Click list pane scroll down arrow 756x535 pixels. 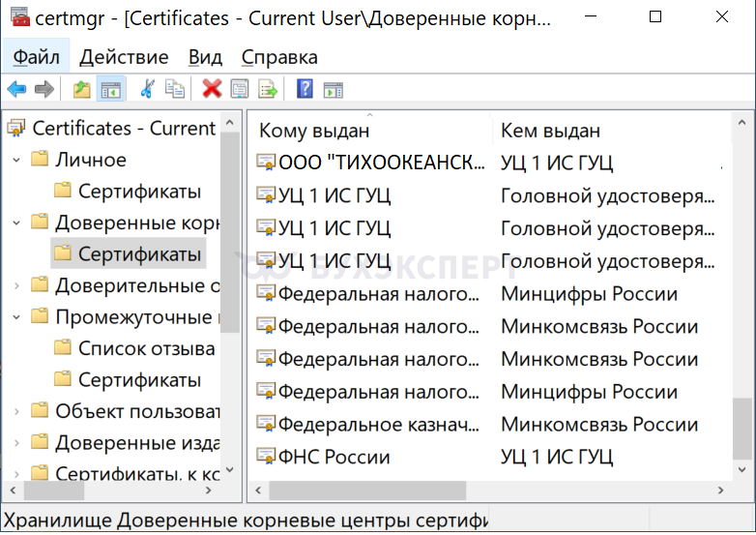(x=742, y=470)
